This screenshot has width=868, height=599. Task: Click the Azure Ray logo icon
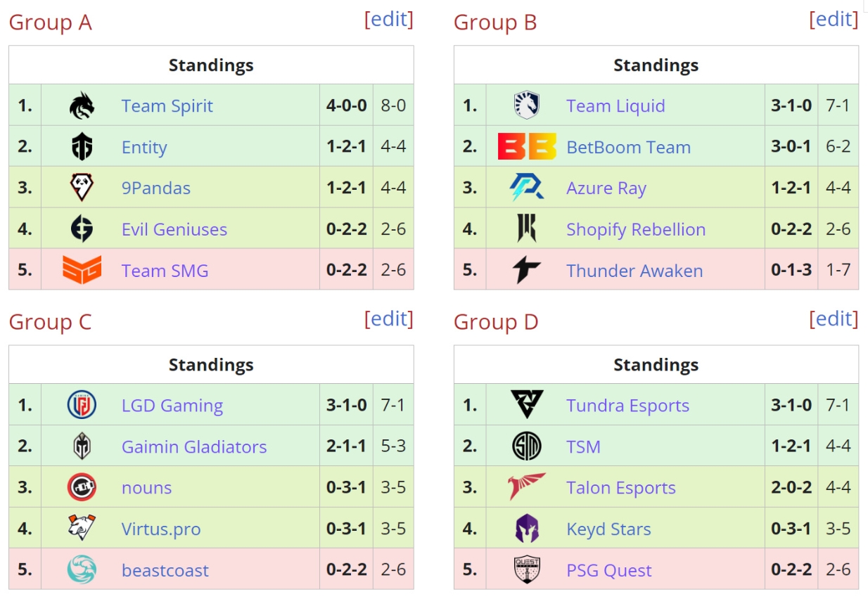pyautogui.click(x=526, y=188)
